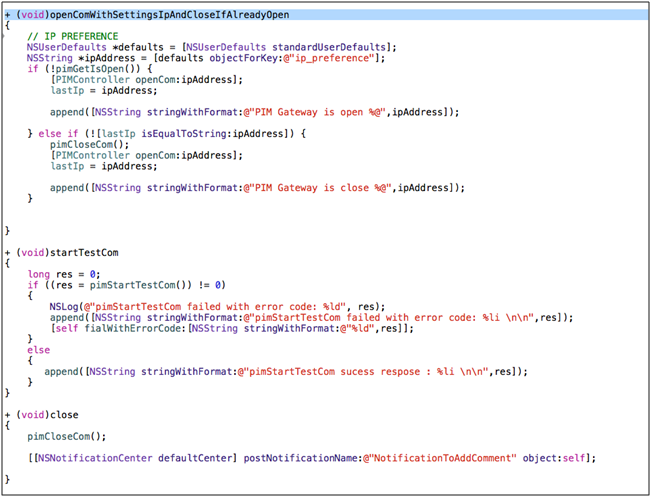Click the NSLog call
The image size is (651, 498).
217,307
